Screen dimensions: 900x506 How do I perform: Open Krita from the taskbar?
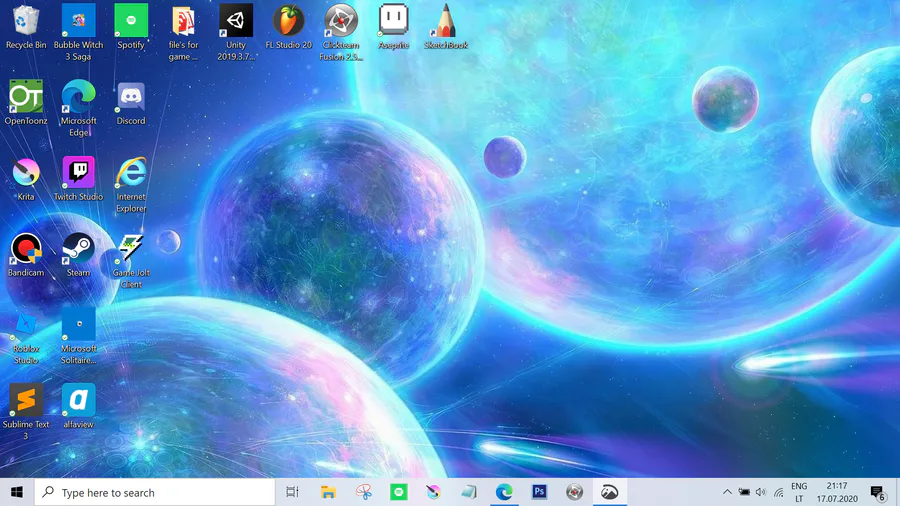[433, 492]
